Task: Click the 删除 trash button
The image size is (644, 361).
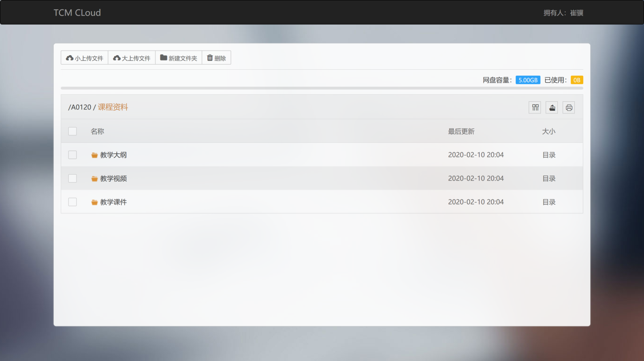Action: (216, 58)
